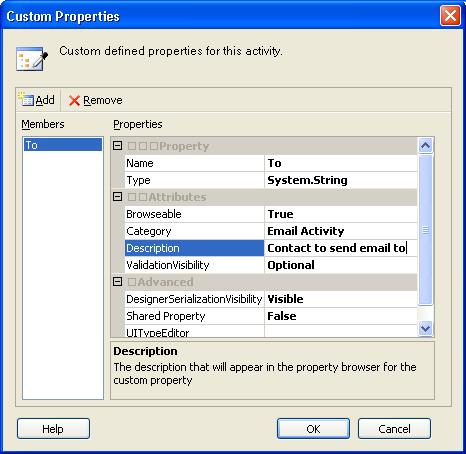Collapse the Attributes category section
Screen dimensions: 466x454
point(117,197)
